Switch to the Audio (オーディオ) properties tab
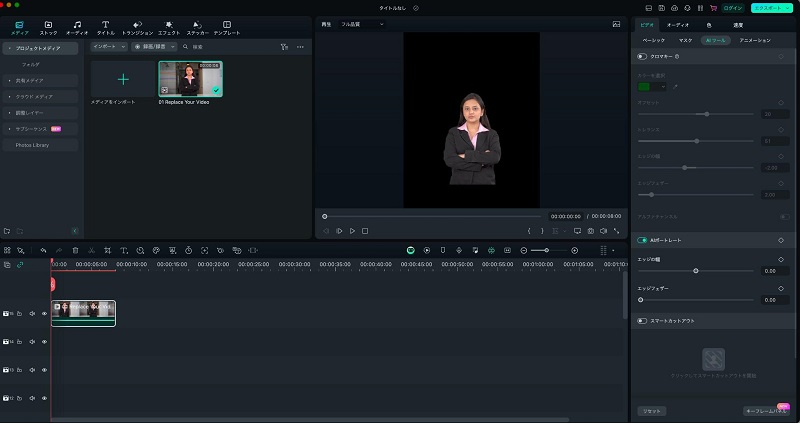Viewport: 800px width, 423px height. 678,25
